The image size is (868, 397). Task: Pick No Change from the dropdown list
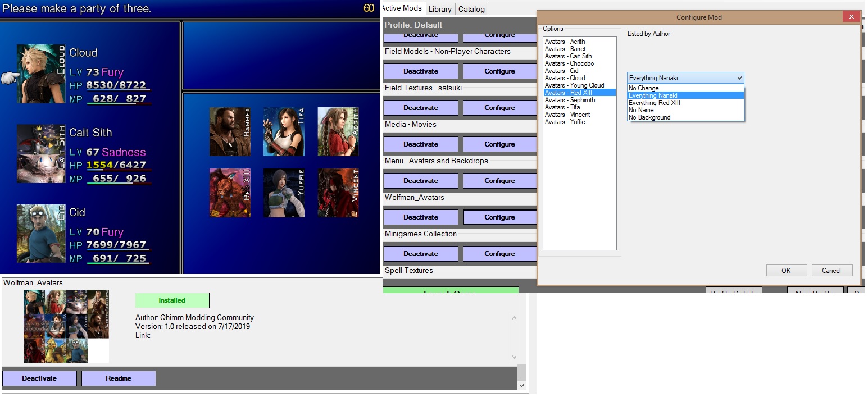[x=685, y=88]
